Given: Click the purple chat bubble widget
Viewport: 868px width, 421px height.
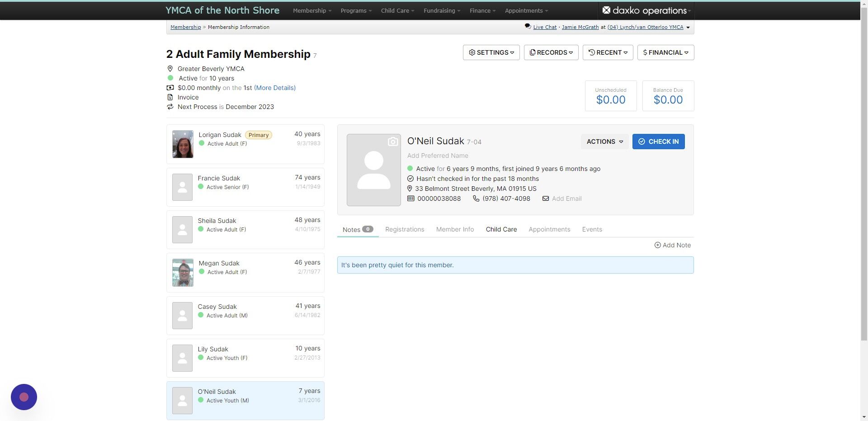Looking at the screenshot, I should (24, 397).
